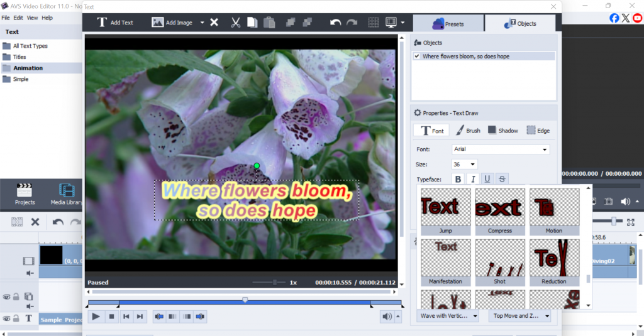This screenshot has height=336, width=644.
Task: Uncheck the 'Where flowers bloom, so does hope' object
Action: tap(416, 57)
